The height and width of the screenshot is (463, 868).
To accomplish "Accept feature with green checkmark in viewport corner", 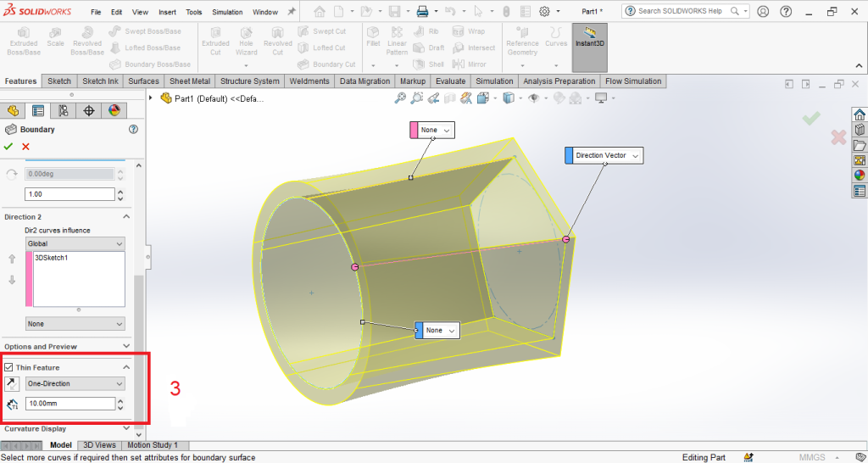I will coord(811,119).
